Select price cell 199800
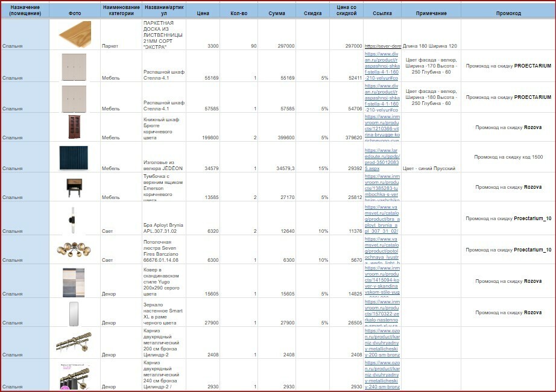Screen dimensions: 556x392 [x=203, y=127]
